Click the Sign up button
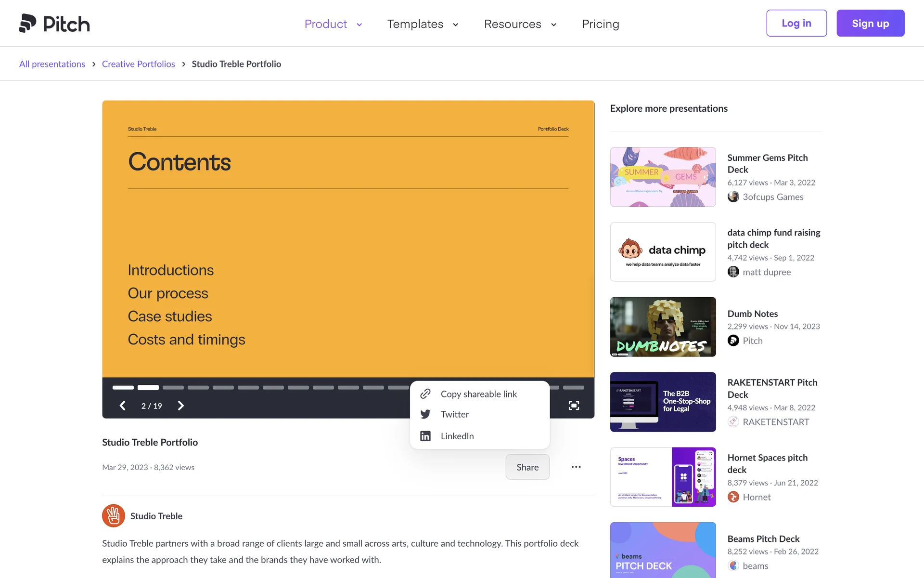This screenshot has height=578, width=924. point(870,23)
